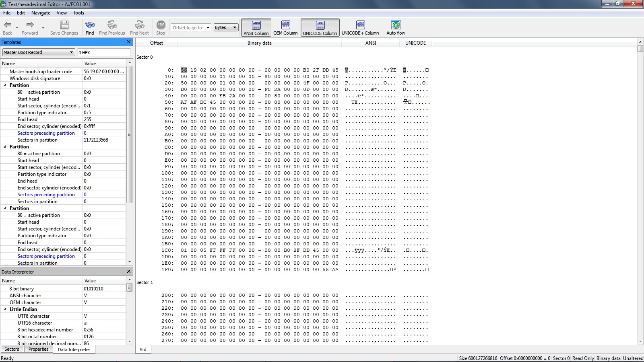Open the View menu
This screenshot has height=362, width=644.
(62, 13)
